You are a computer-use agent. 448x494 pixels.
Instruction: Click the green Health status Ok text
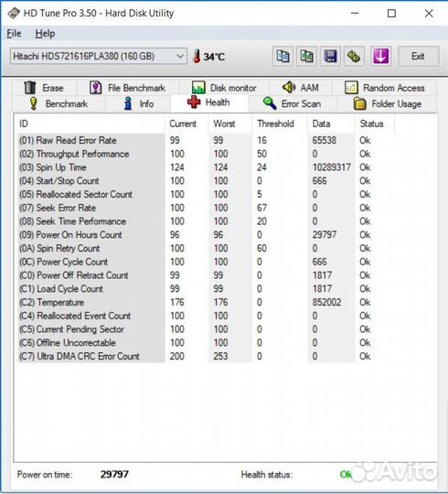click(346, 475)
